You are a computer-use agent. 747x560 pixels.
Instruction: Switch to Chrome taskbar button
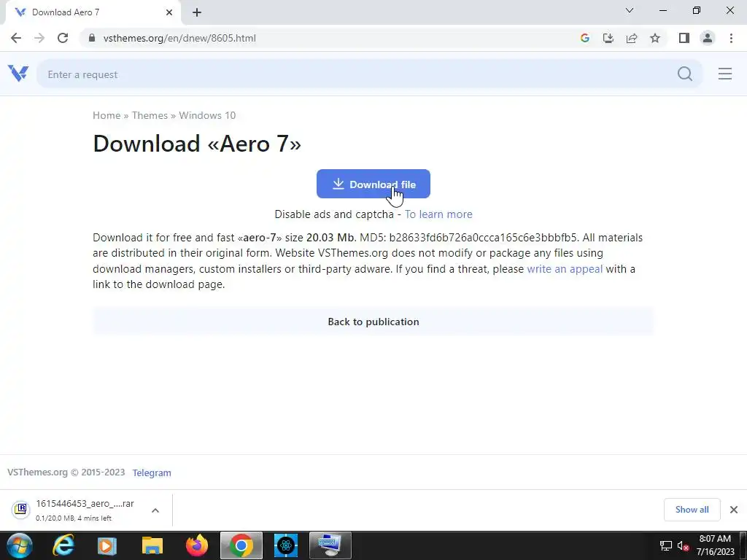[x=241, y=545]
